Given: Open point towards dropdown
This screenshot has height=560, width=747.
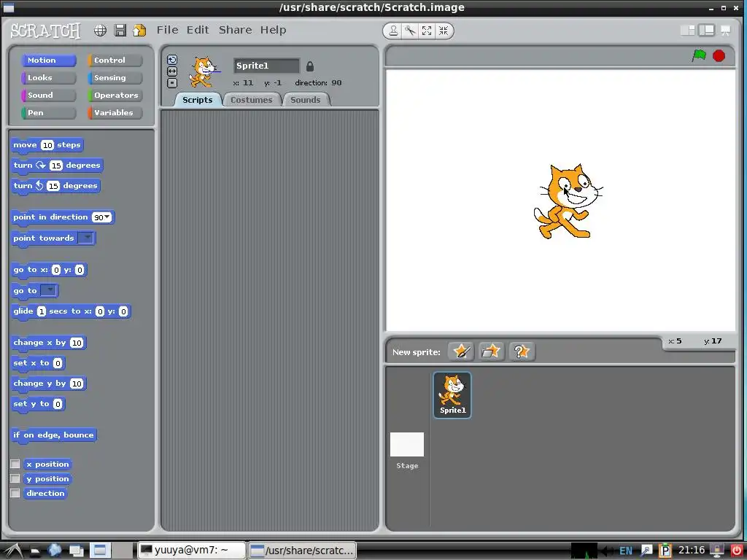Looking at the screenshot, I should (x=86, y=238).
